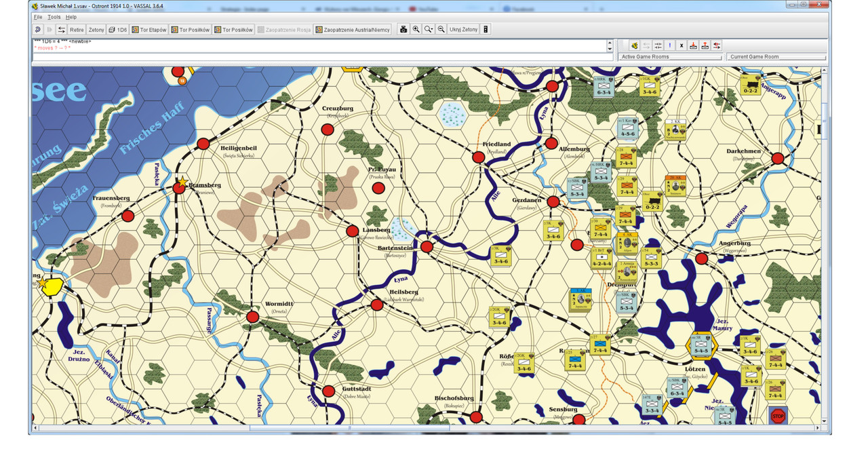868x466 pixels.
Task: Click the Wormditt city marker
Action: [x=252, y=317]
